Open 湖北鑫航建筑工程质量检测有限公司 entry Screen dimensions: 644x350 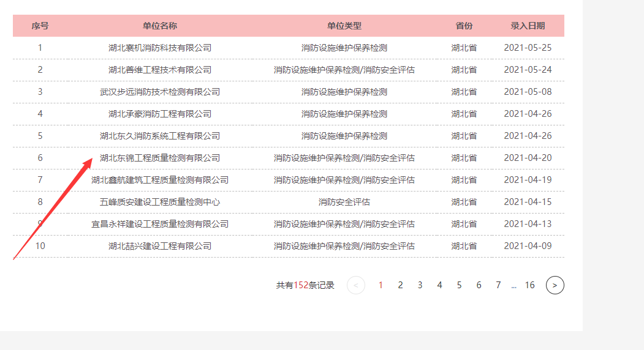click(160, 180)
